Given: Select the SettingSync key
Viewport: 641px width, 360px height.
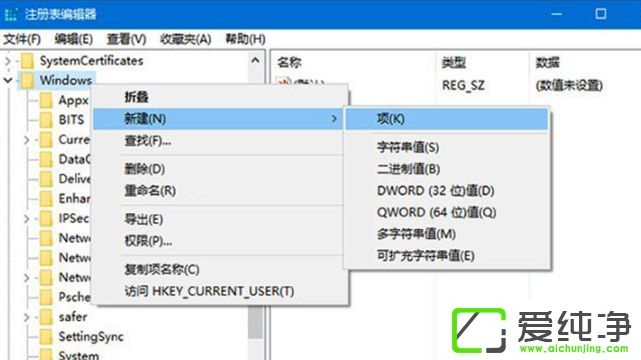Looking at the screenshot, I should [91, 337].
